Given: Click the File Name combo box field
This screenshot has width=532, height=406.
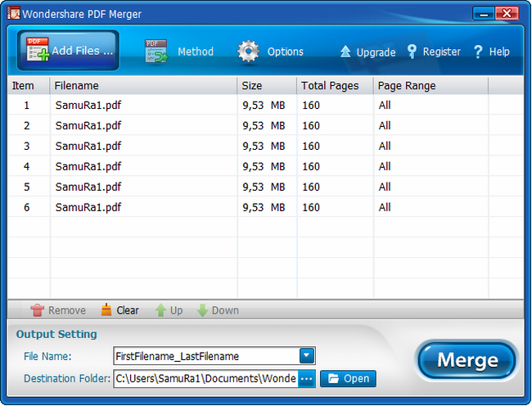Looking at the screenshot, I should [x=214, y=356].
